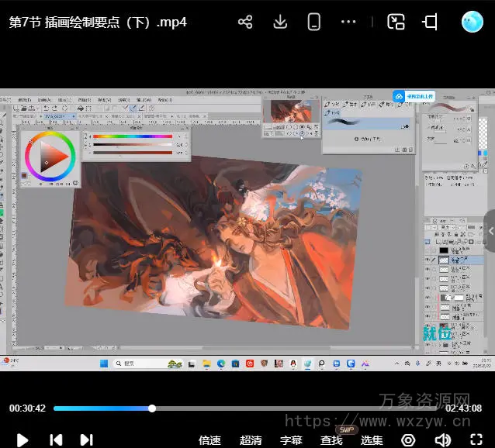
Task: Open the mobile phone viewing icon
Action: [314, 22]
